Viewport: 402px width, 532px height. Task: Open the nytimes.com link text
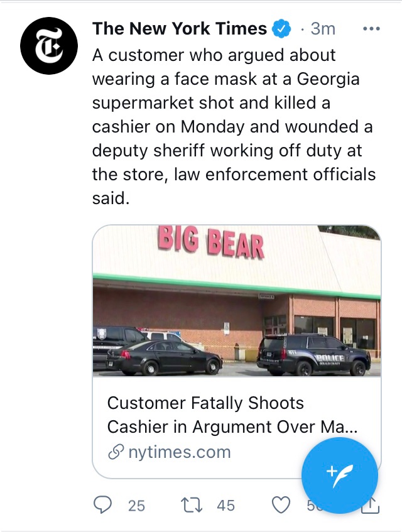tap(179, 452)
